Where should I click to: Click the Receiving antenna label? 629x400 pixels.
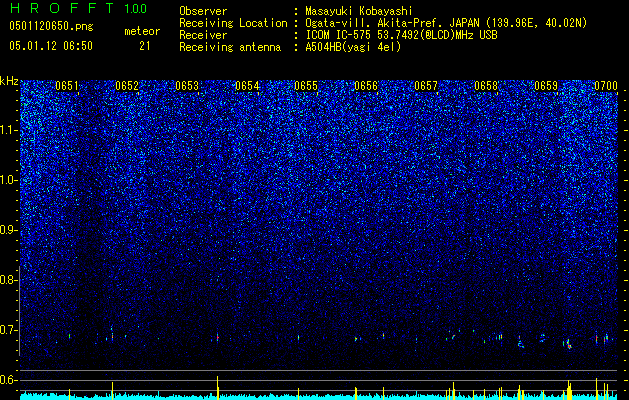tap(230, 47)
